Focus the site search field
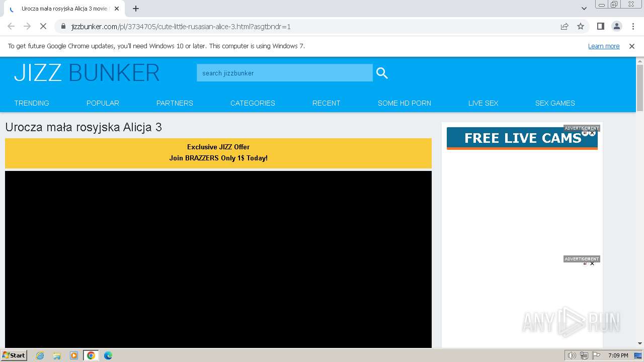Viewport: 644px width, 362px height. coord(285,73)
